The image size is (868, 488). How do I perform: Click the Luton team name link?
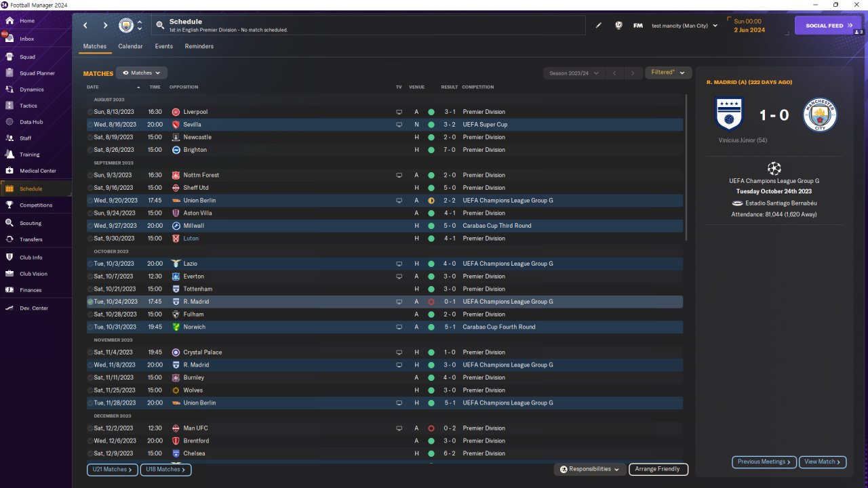(191, 239)
